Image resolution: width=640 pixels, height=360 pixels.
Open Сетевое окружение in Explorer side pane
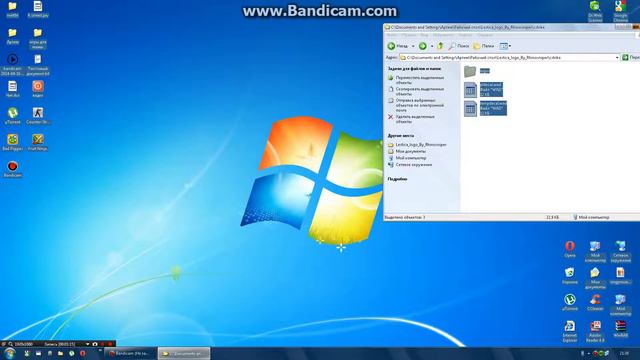click(x=413, y=165)
